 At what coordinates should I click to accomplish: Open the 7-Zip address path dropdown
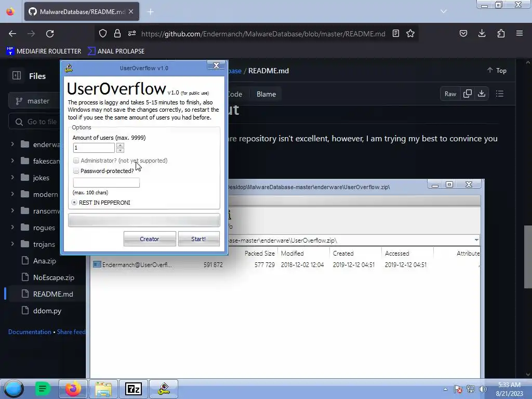click(476, 240)
